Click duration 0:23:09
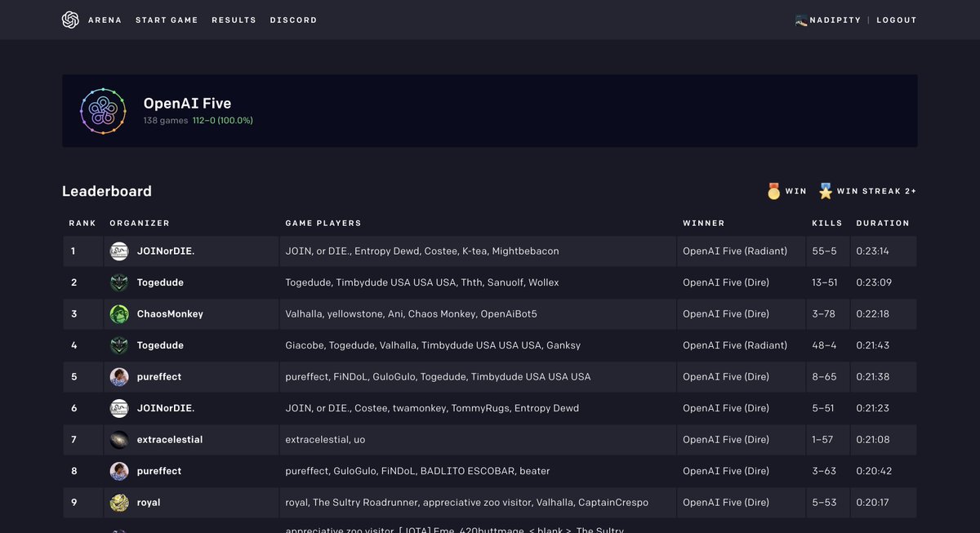980x533 pixels. 872,282
